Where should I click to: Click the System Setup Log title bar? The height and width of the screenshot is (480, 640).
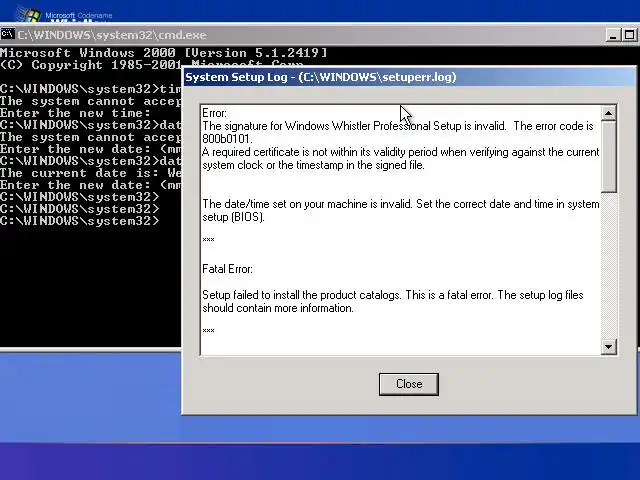[x=409, y=77]
